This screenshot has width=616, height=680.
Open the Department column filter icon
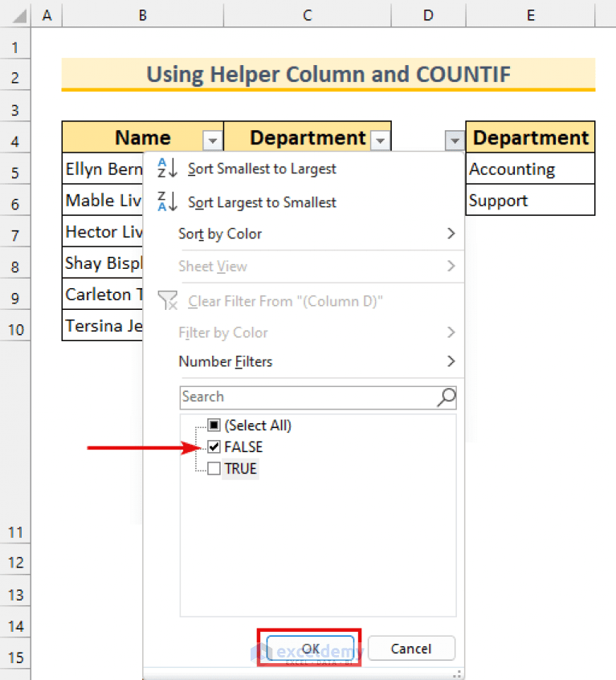point(379,140)
